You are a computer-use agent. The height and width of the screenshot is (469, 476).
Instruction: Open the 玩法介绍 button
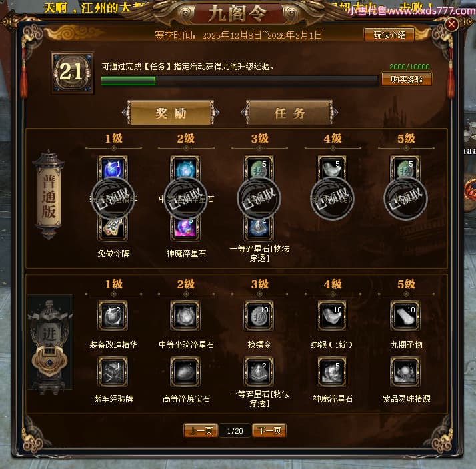click(x=389, y=35)
